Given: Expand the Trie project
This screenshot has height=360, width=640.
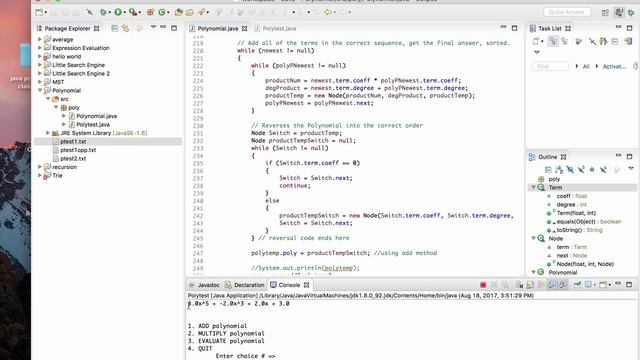Looking at the screenshot, I should point(40,176).
